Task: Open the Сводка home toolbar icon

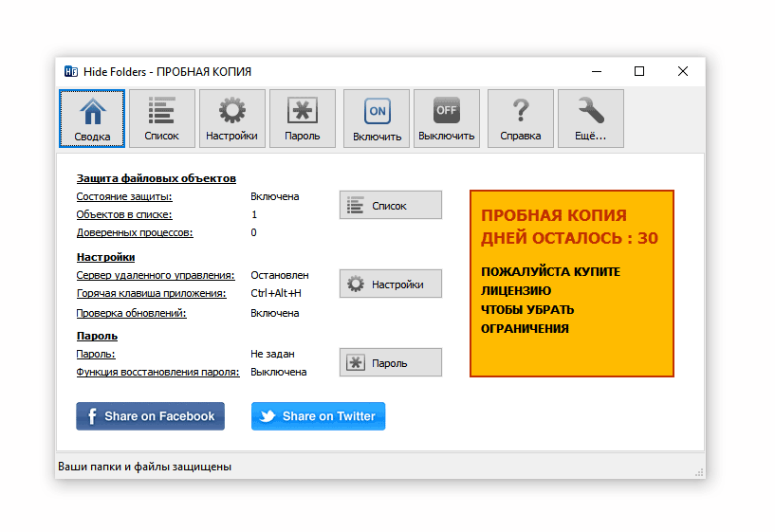Action: pyautogui.click(x=92, y=119)
